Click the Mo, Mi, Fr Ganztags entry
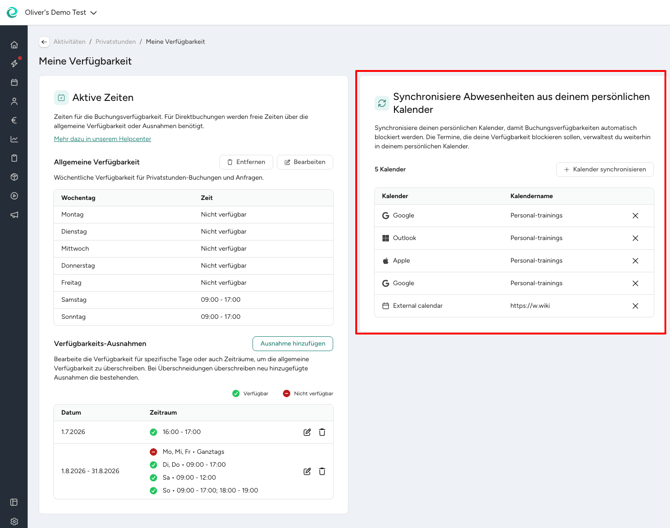This screenshot has width=670, height=528. coord(193,452)
